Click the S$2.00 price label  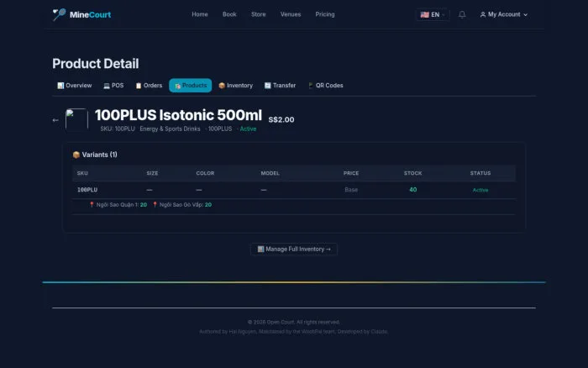pos(281,119)
